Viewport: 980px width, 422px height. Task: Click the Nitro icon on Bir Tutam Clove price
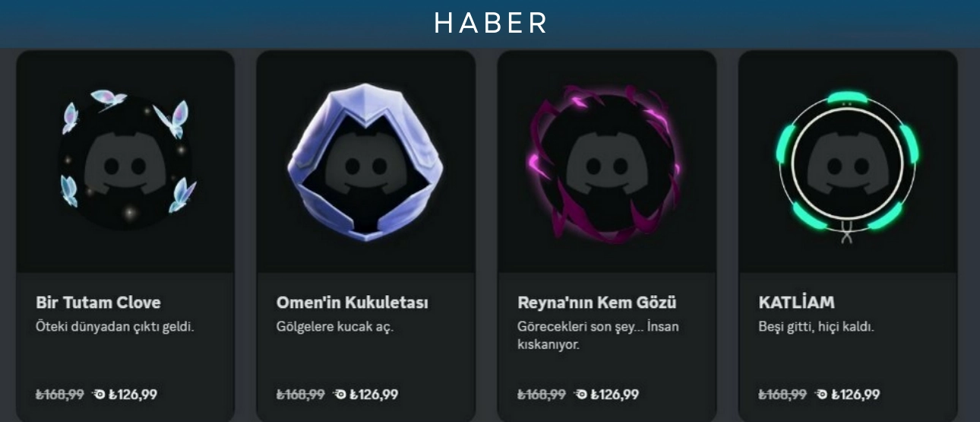click(x=99, y=394)
